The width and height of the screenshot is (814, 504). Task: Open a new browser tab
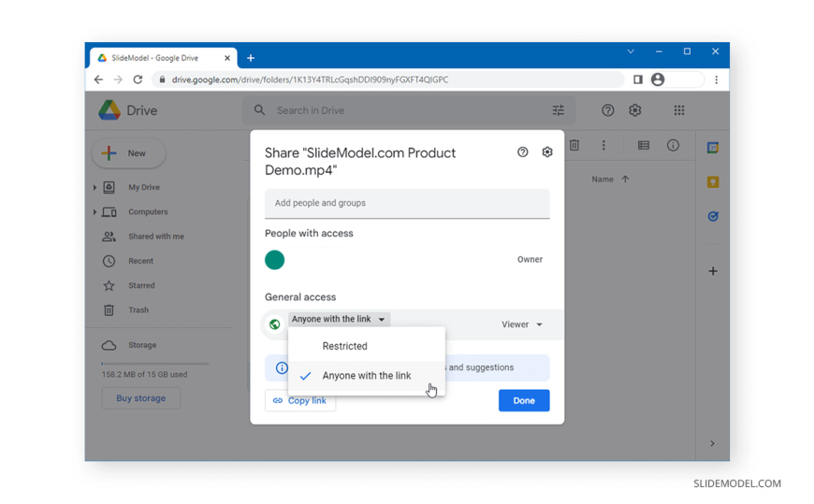[251, 58]
